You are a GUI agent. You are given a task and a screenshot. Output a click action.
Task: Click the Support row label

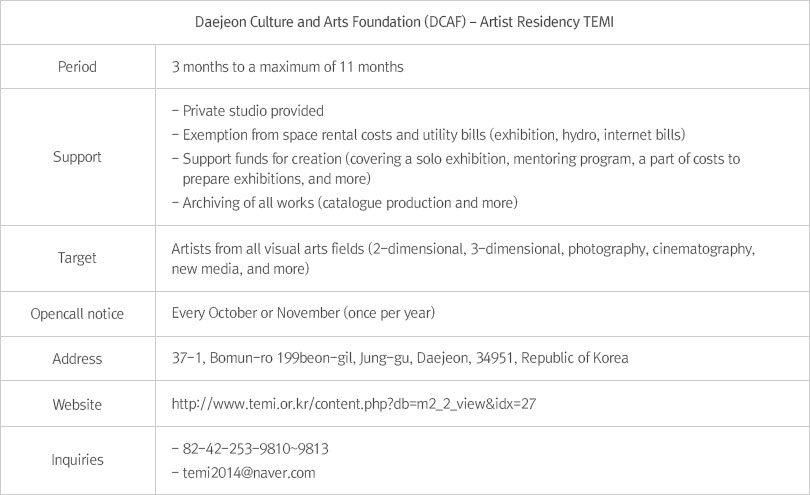pyautogui.click(x=77, y=157)
